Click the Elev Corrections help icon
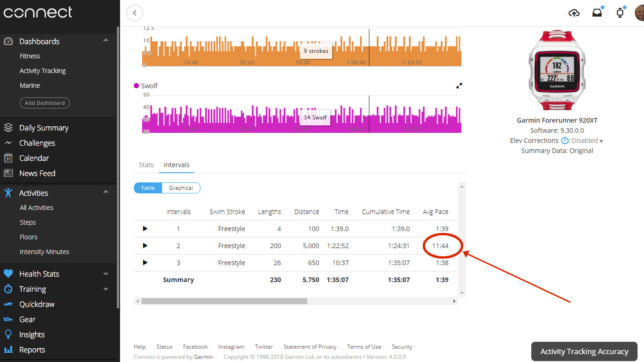Image resolution: width=644 pixels, height=362 pixels. tap(565, 141)
